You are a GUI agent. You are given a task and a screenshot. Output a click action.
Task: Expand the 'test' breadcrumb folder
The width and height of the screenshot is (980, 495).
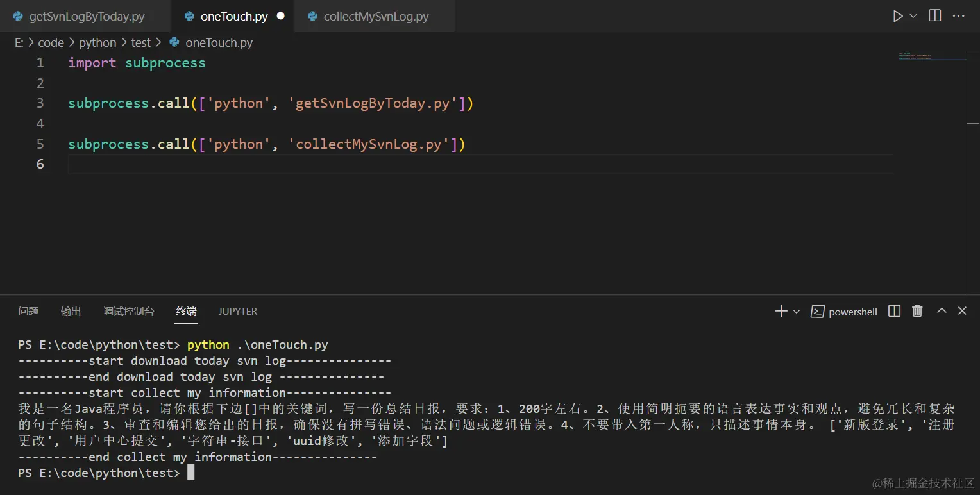[140, 43]
